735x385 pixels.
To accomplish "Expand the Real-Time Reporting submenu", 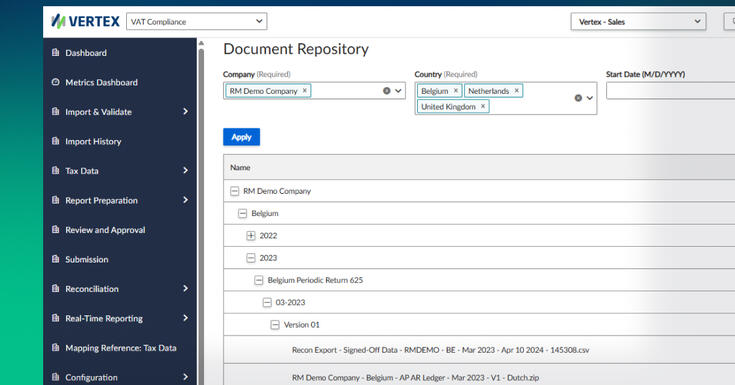I will [x=186, y=318].
